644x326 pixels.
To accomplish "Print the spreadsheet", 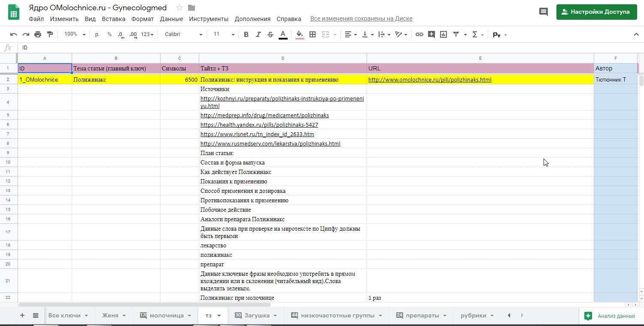I will coord(38,35).
